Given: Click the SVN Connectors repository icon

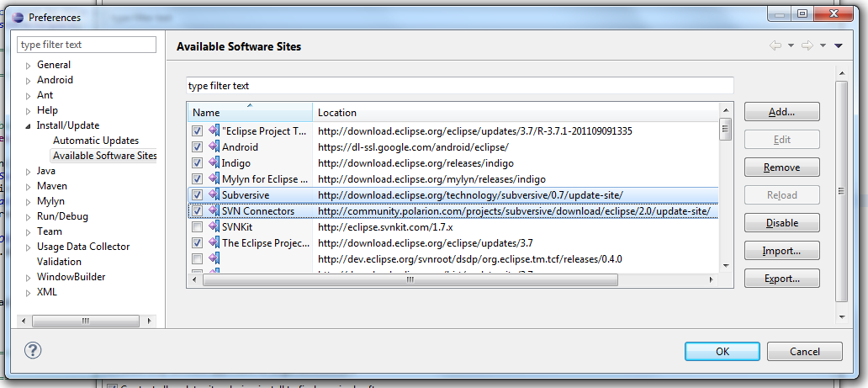Looking at the screenshot, I should [x=214, y=210].
